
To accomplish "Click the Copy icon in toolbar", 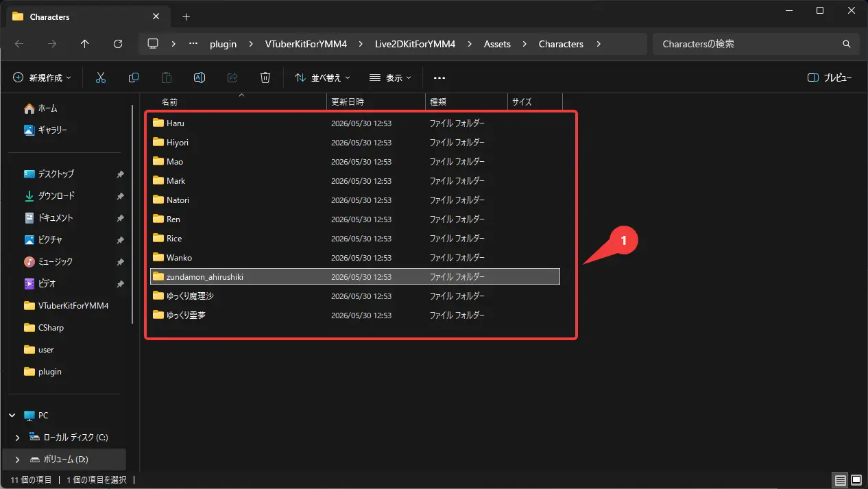I will click(x=134, y=77).
